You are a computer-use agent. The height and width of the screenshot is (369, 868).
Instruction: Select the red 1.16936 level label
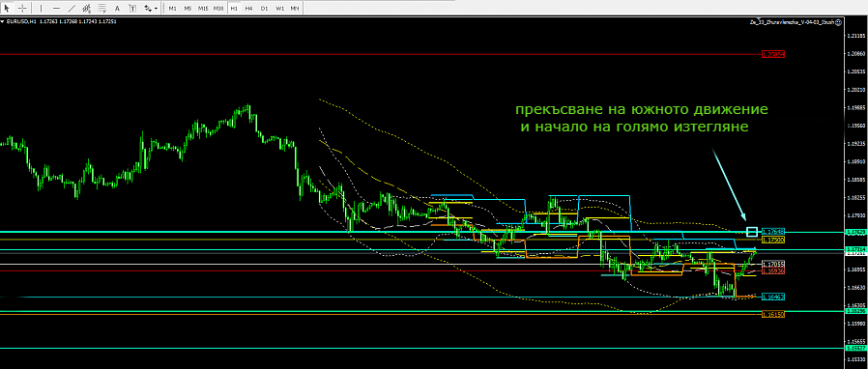[772, 270]
